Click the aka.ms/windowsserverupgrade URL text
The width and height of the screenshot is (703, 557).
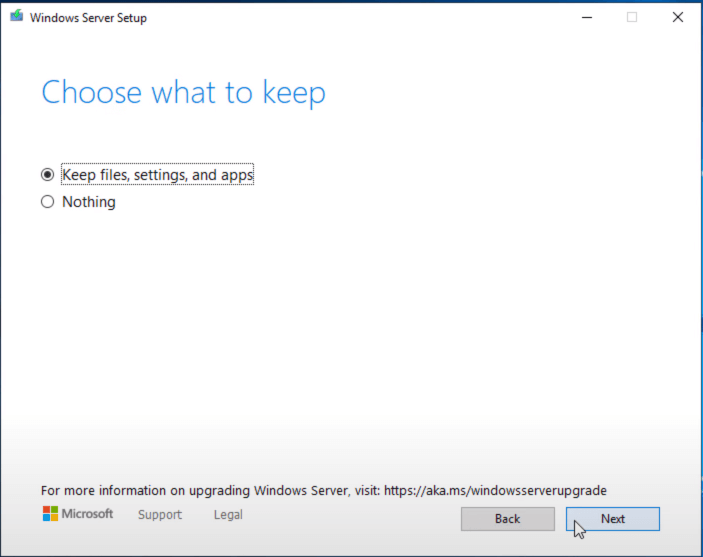coord(495,491)
